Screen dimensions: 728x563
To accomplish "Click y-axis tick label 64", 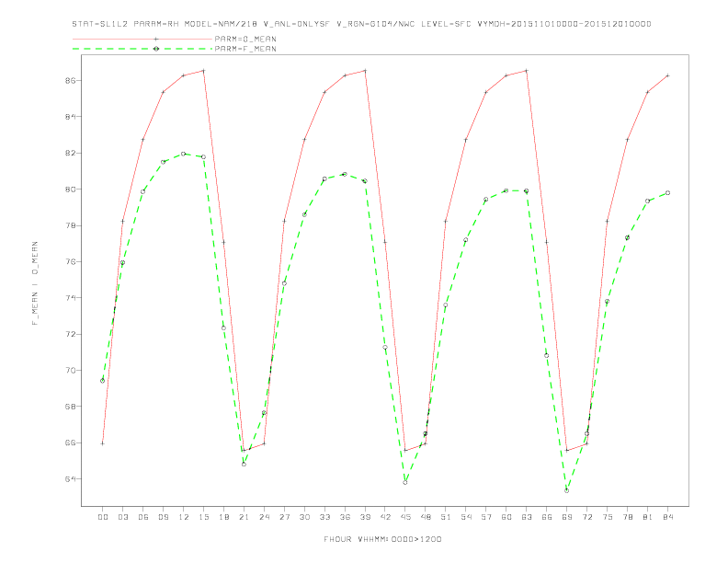I will point(69,479).
